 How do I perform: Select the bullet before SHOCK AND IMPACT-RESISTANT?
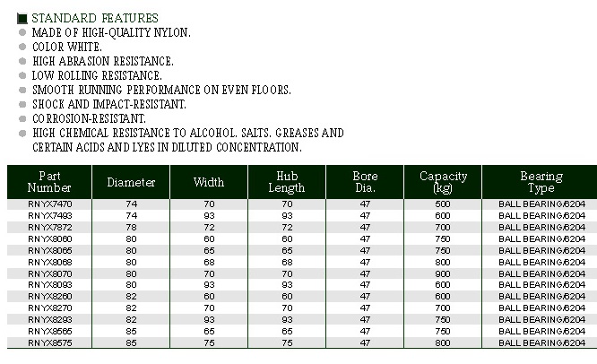click(x=22, y=104)
